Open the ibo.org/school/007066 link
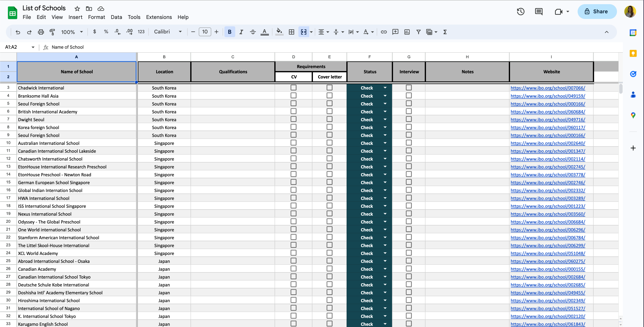Viewport: 644px width, 327px height. [x=548, y=88]
